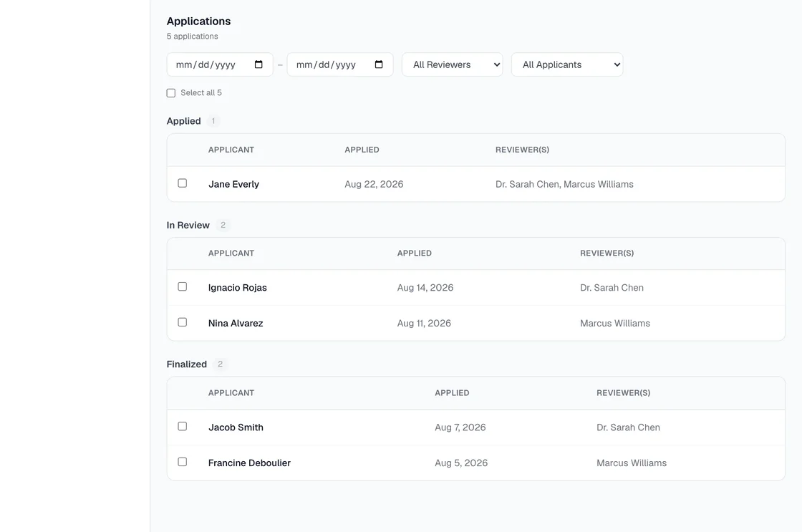Viewport: 802px width, 532px height.
Task: Click APPLIED column header in In Review table
Action: [x=415, y=253]
